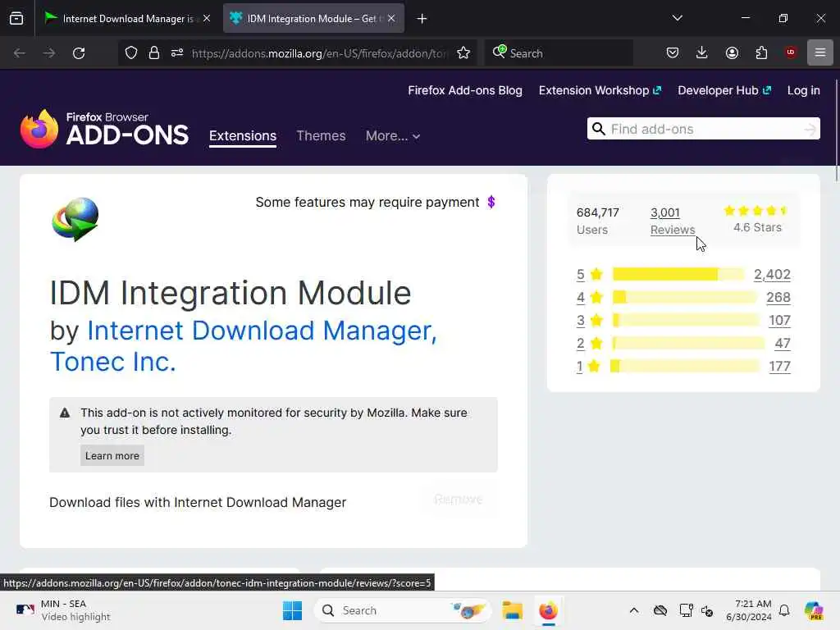This screenshot has height=630, width=840.
Task: Open the Windows Start menu
Action: (x=293, y=610)
